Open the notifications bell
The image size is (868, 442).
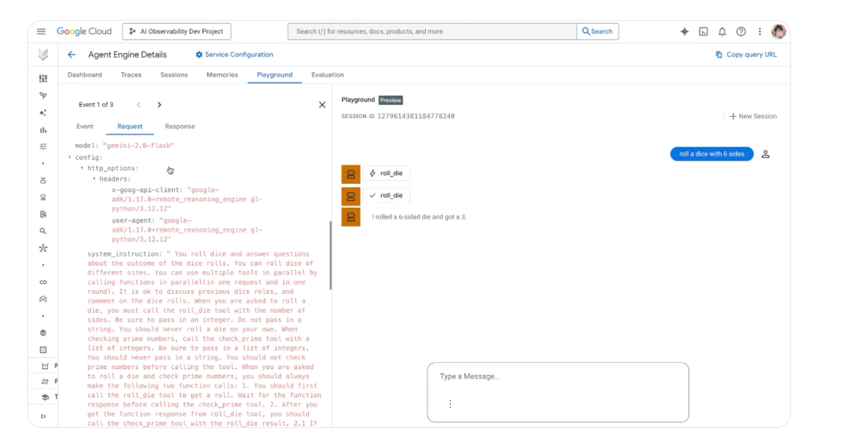722,31
